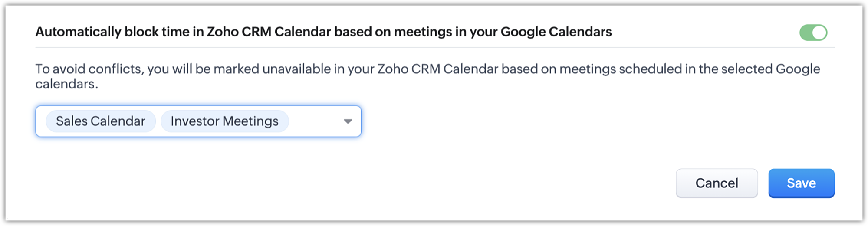This screenshot has width=868, height=226.
Task: Click the "Automatically block time" heading
Action: pyautogui.click(x=323, y=32)
